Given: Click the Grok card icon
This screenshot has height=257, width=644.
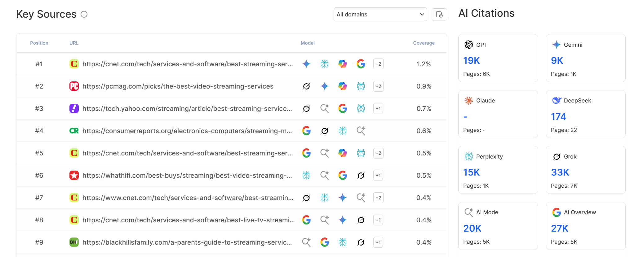Looking at the screenshot, I should point(557,156).
